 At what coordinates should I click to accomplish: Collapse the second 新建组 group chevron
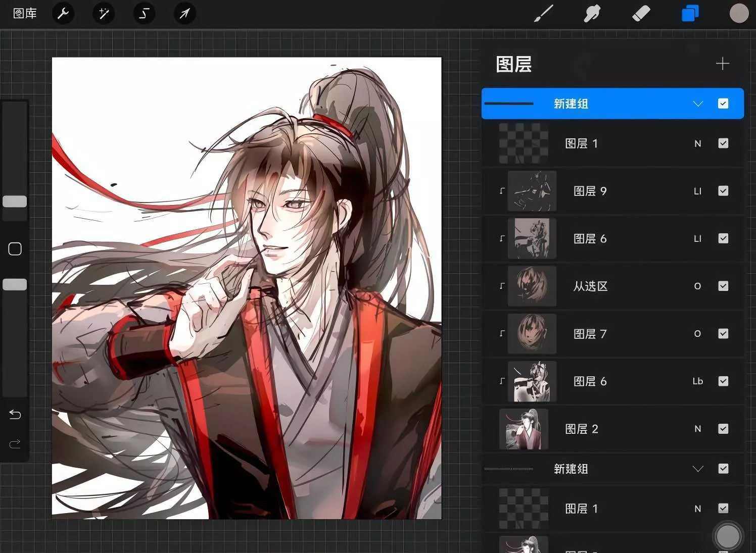[698, 469]
